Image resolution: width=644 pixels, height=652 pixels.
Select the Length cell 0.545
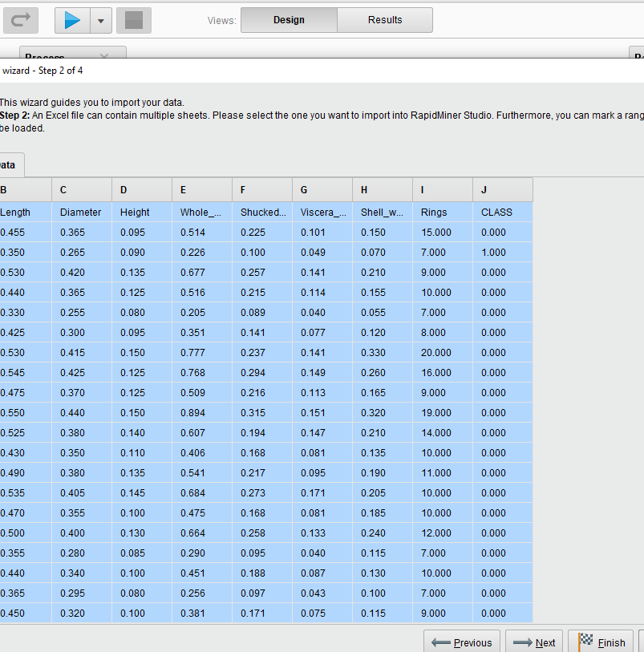pyautogui.click(x=26, y=373)
